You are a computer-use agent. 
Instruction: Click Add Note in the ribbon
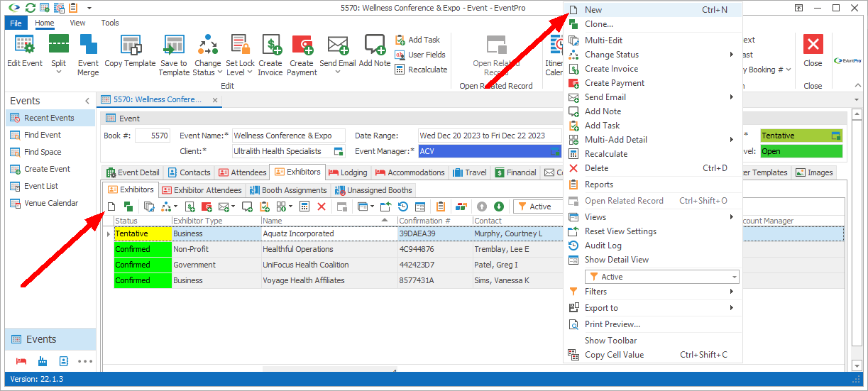tap(375, 51)
